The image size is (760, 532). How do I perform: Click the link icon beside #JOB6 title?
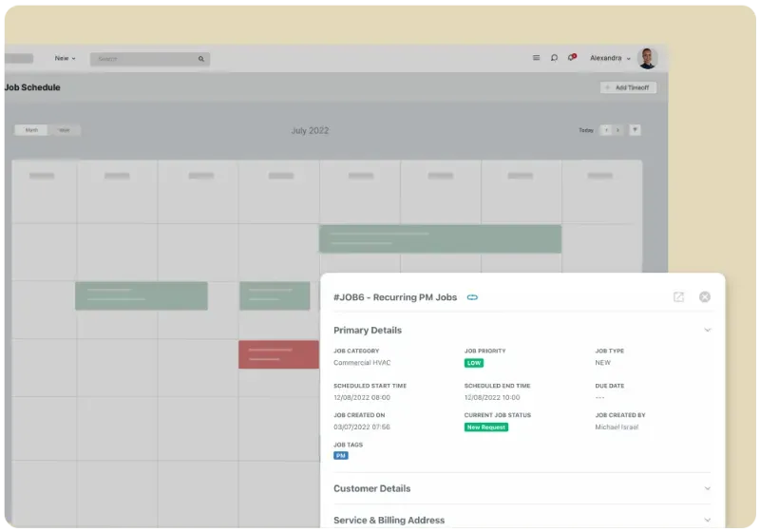click(x=472, y=297)
